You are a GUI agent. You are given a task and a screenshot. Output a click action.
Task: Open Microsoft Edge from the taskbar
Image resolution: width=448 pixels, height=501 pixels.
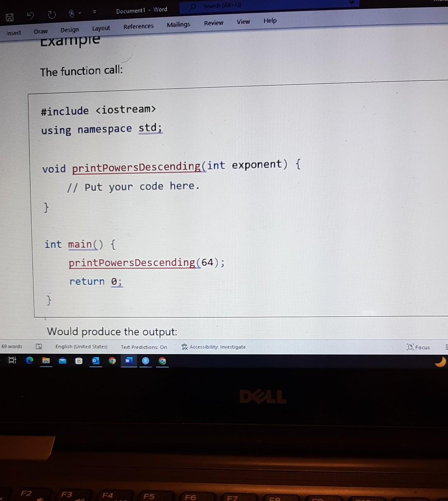29,360
